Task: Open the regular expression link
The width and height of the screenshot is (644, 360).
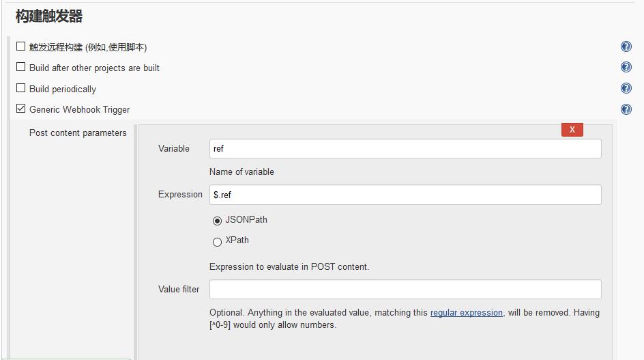Action: 466,313
